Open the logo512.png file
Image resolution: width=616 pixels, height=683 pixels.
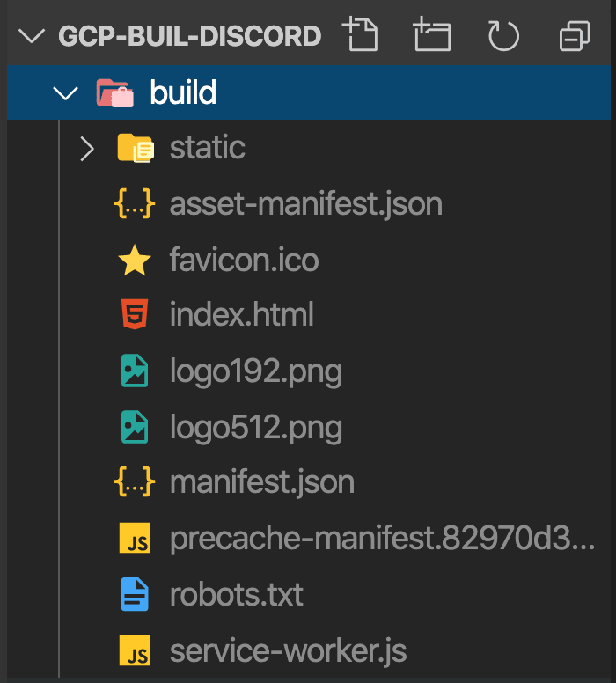coord(256,428)
